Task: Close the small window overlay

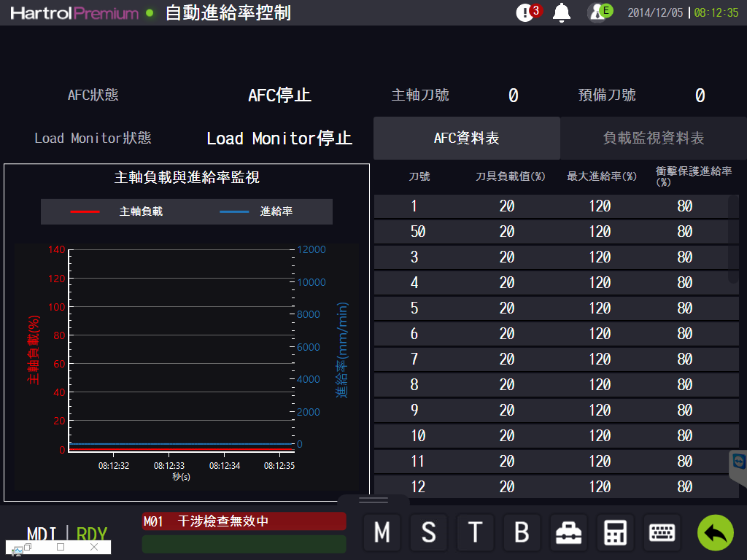Action: [x=94, y=547]
